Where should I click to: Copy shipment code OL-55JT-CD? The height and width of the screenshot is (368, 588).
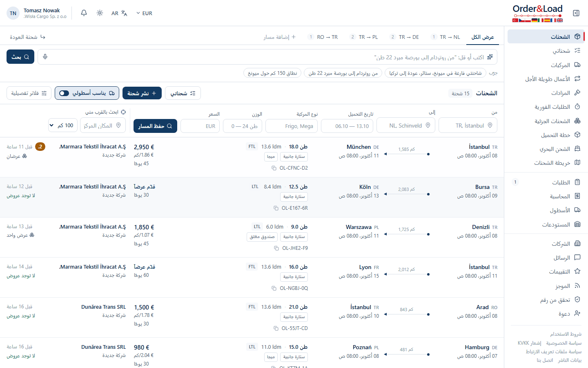(276, 328)
